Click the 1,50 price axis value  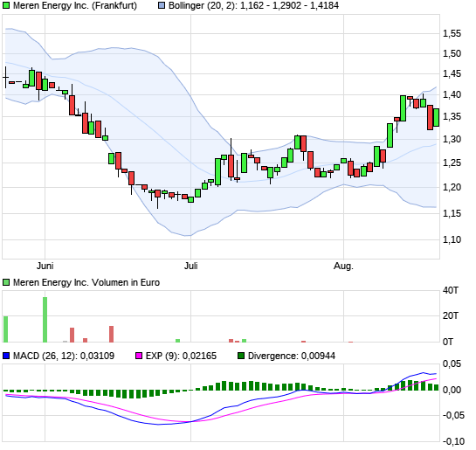(x=452, y=54)
